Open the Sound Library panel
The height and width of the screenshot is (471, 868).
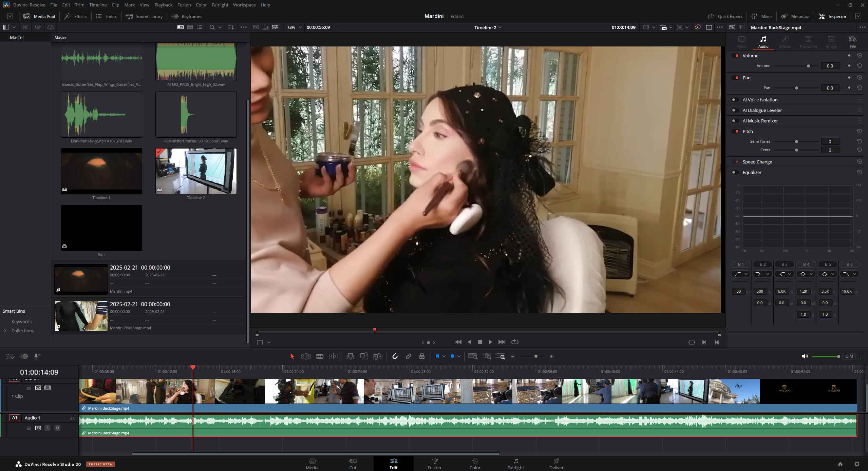(144, 16)
